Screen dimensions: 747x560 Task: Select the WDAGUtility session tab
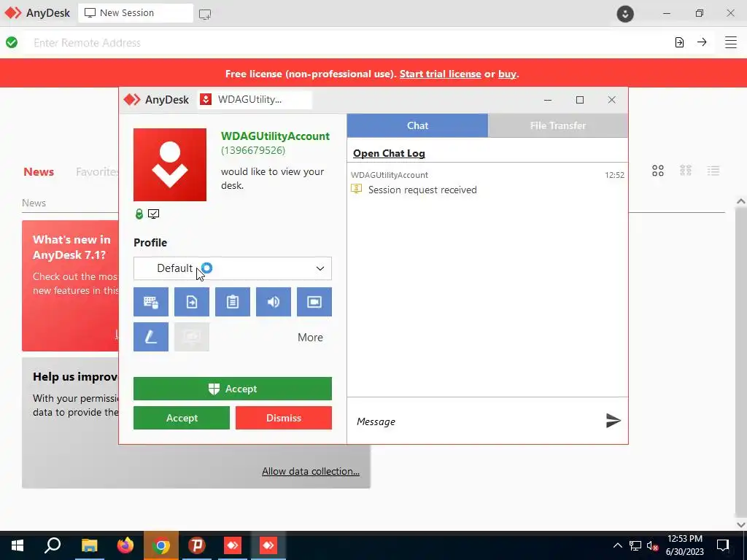(x=255, y=99)
